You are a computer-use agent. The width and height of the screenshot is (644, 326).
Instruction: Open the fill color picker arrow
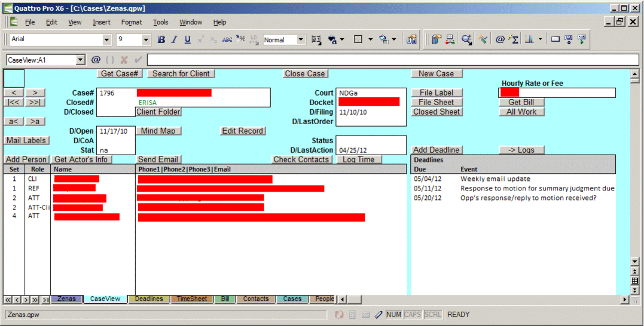(x=393, y=40)
